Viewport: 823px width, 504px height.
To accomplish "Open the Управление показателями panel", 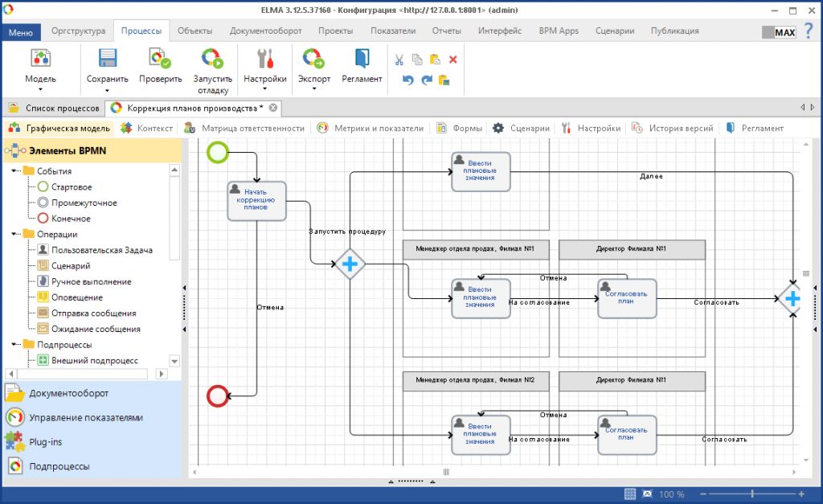I will [85, 417].
